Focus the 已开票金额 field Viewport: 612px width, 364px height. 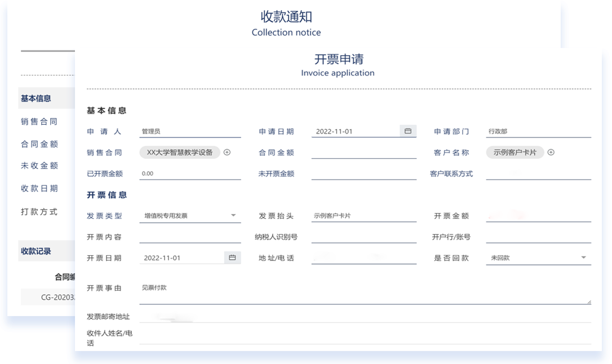tap(190, 174)
